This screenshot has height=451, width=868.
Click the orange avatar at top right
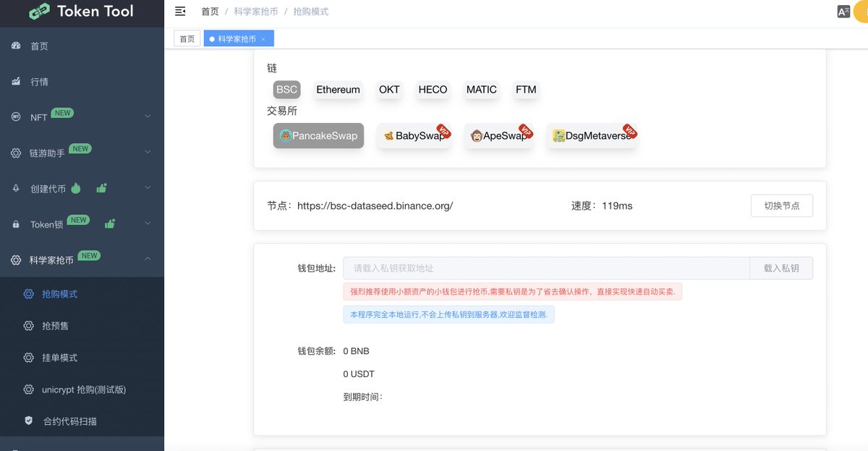[861, 12]
